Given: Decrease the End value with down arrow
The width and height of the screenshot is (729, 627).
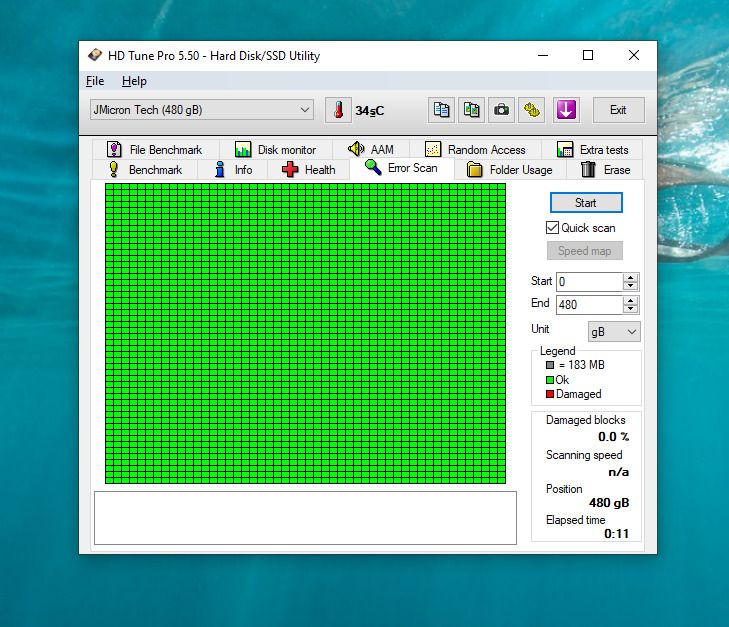Looking at the screenshot, I should tap(630, 309).
